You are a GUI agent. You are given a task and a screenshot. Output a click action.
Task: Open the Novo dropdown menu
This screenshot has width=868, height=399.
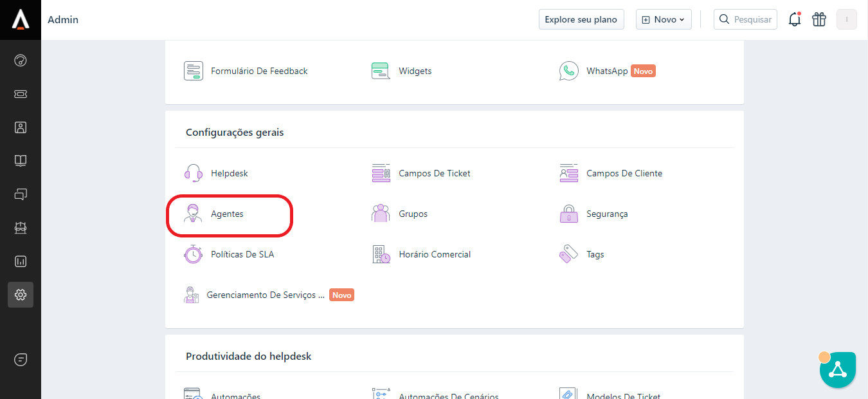(664, 19)
